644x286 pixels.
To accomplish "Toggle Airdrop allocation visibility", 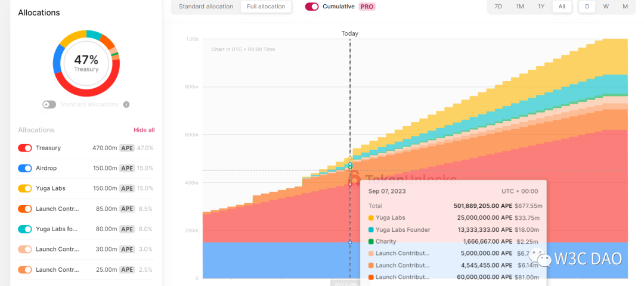I will [x=25, y=168].
